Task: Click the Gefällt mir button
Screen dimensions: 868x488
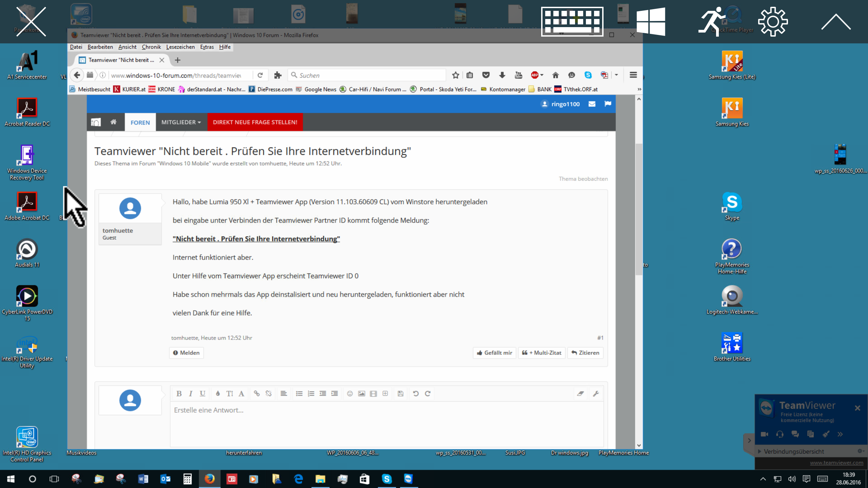Action: click(x=494, y=353)
